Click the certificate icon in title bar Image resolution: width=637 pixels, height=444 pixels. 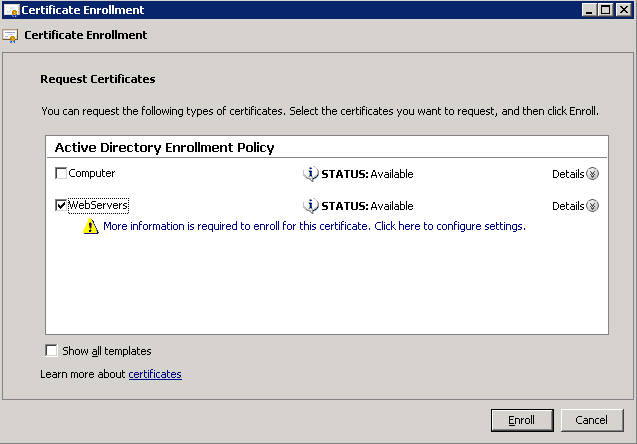coord(11,10)
